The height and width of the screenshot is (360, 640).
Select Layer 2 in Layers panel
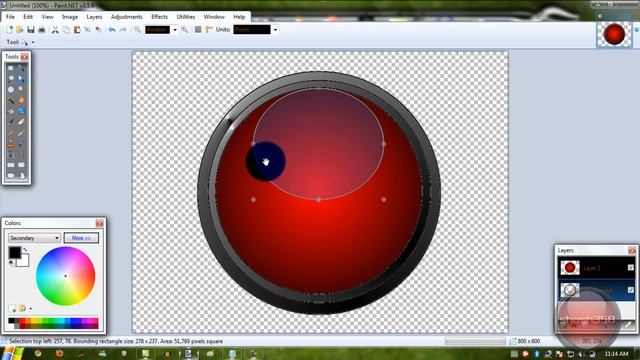[x=597, y=268]
